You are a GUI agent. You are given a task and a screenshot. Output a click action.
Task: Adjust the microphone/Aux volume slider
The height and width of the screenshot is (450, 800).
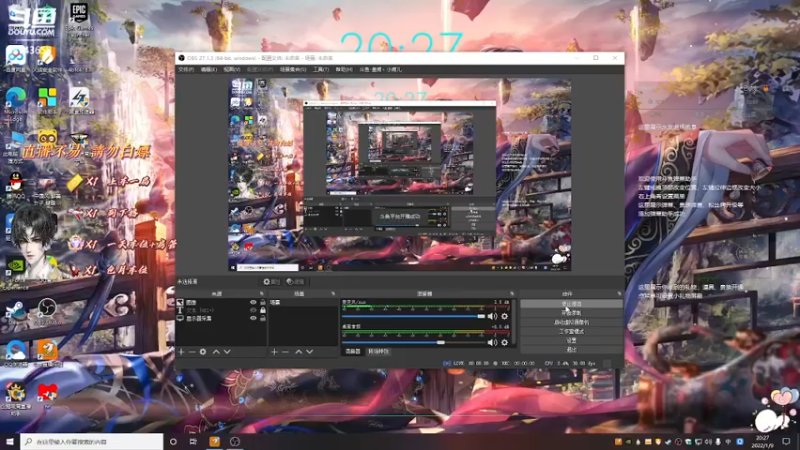[414, 316]
